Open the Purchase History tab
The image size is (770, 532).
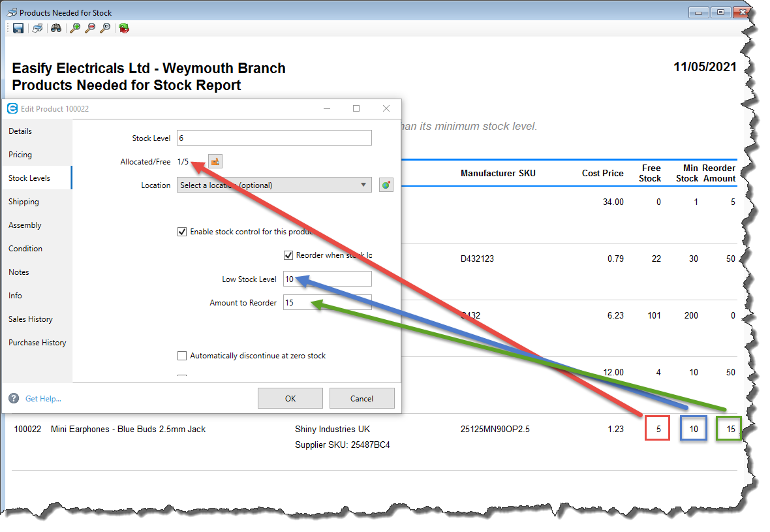(x=37, y=343)
